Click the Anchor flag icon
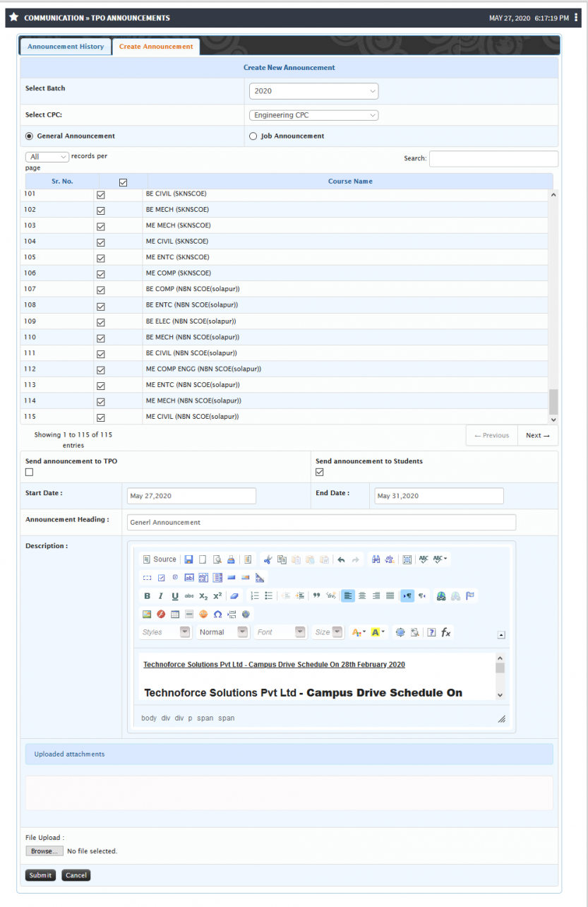This screenshot has height=907, width=588. pyautogui.click(x=470, y=596)
